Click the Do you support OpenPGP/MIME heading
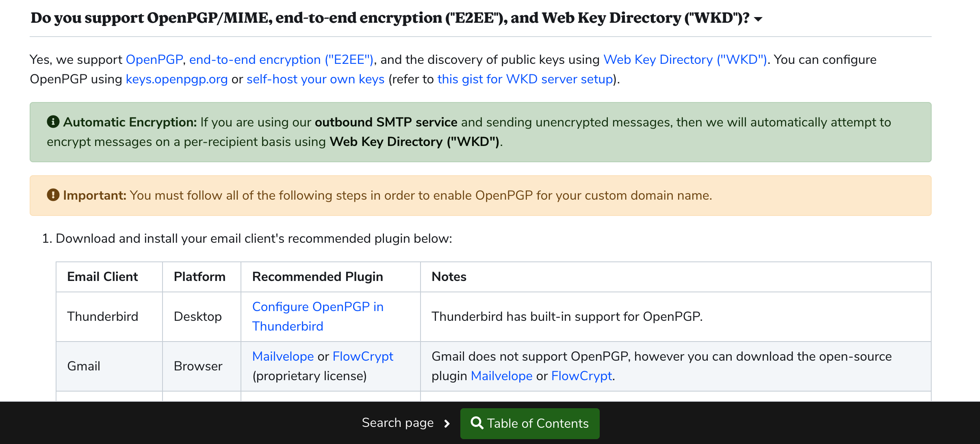 [x=390, y=18]
